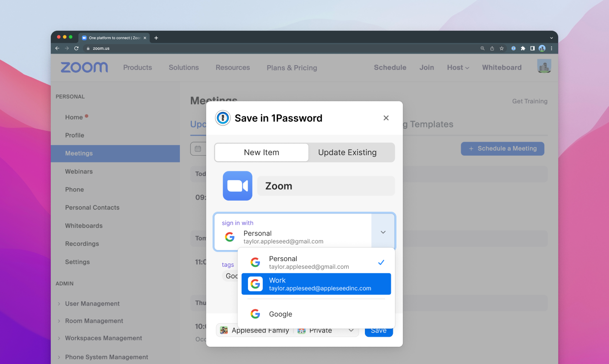Open Phone in the sidebar
Image resolution: width=609 pixels, height=364 pixels.
(x=74, y=190)
